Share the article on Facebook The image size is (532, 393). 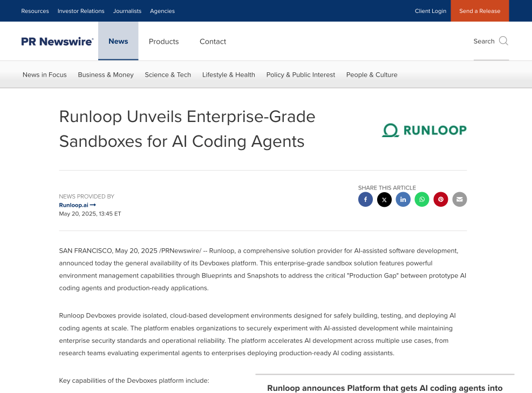[x=365, y=199]
